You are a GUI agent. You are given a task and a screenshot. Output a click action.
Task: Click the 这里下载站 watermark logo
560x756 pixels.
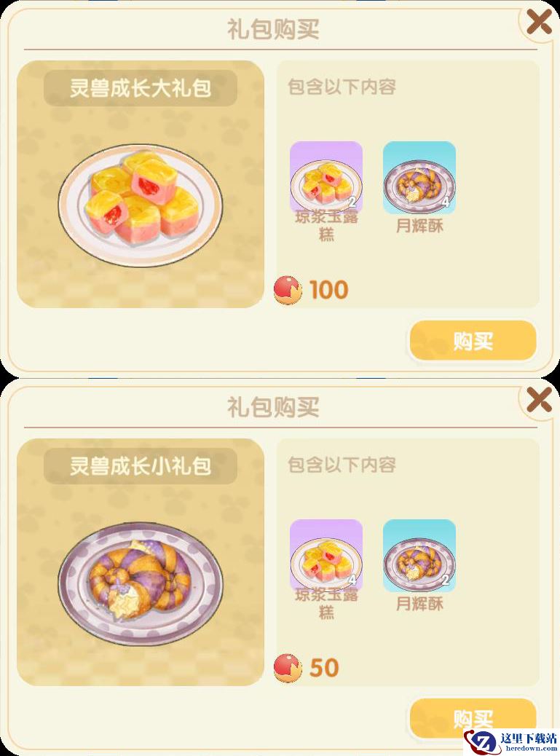pos(510,741)
